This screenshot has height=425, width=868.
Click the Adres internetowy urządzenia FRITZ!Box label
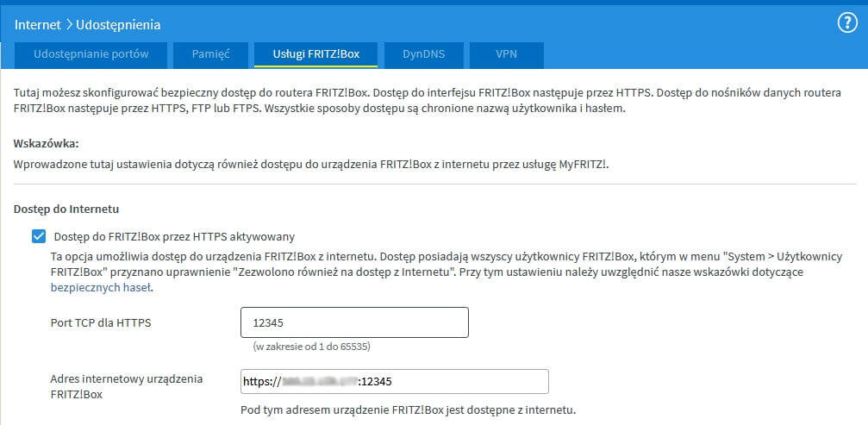126,387
